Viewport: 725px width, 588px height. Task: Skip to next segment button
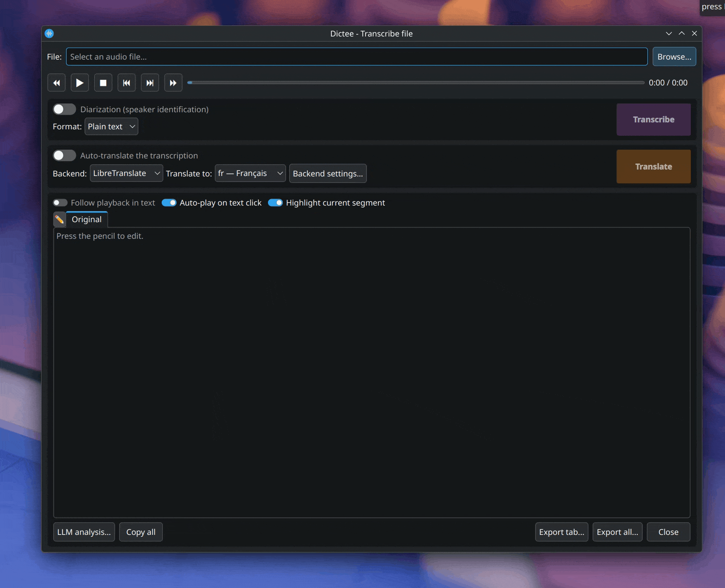point(150,83)
